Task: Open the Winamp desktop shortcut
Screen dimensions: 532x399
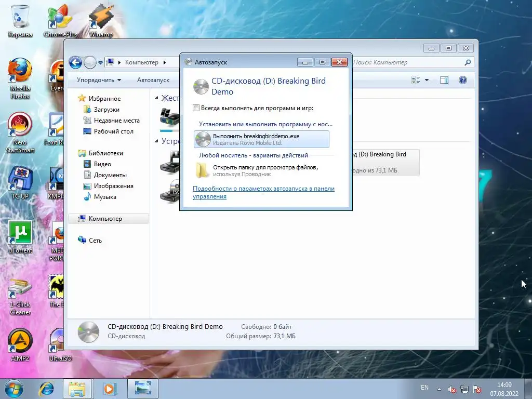Action: tap(101, 20)
